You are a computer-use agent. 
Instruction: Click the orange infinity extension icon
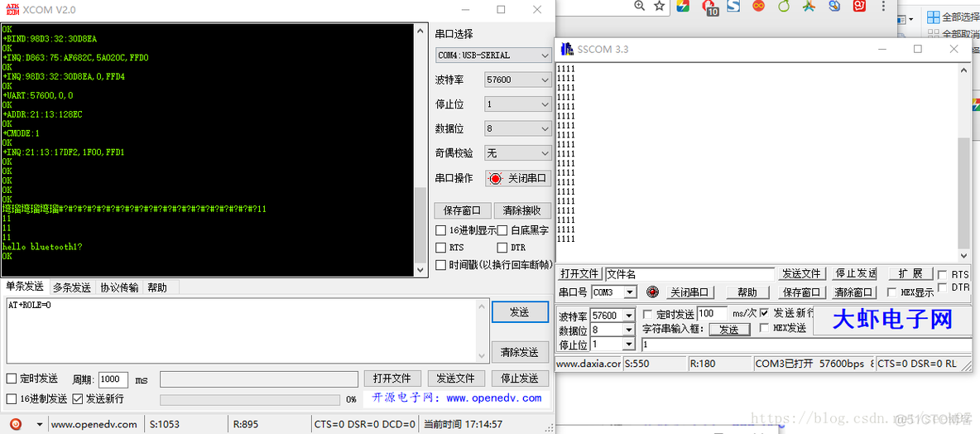(759, 6)
